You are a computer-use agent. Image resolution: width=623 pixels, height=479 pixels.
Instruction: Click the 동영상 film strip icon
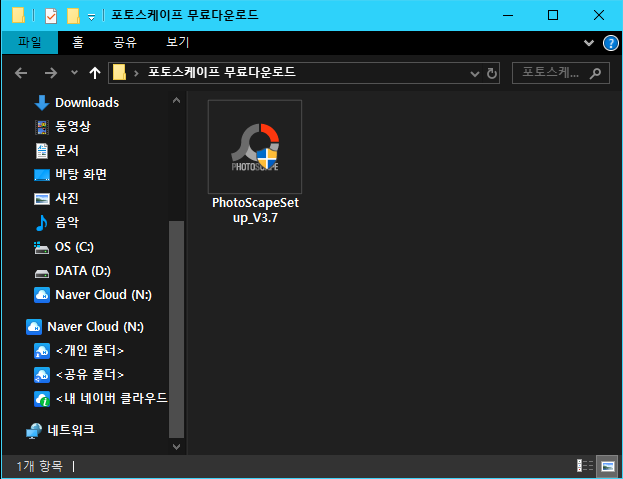coord(42,127)
